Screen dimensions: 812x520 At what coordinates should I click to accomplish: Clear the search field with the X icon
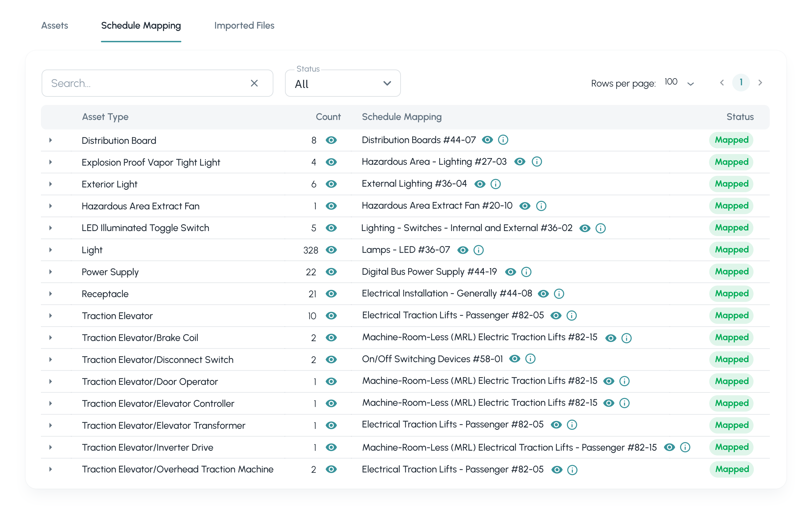(x=254, y=83)
